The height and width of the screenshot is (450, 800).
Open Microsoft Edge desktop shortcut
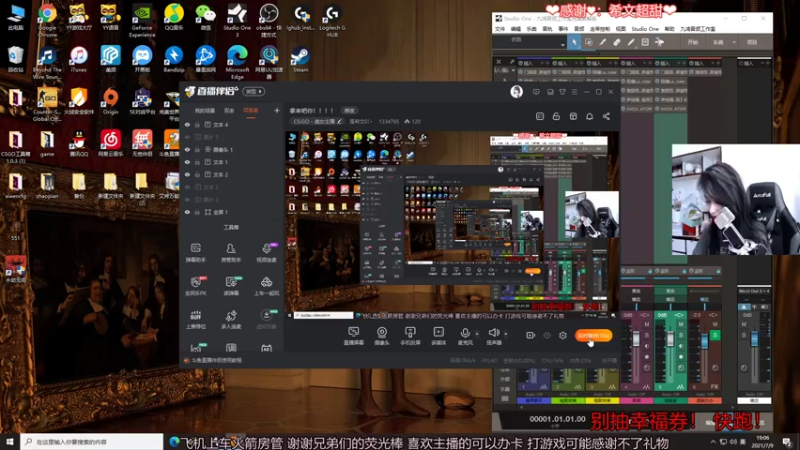tap(237, 62)
